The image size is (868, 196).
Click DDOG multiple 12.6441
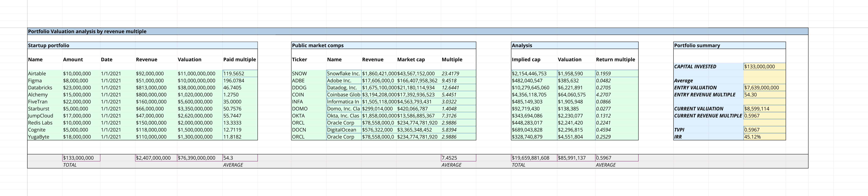[458, 88]
